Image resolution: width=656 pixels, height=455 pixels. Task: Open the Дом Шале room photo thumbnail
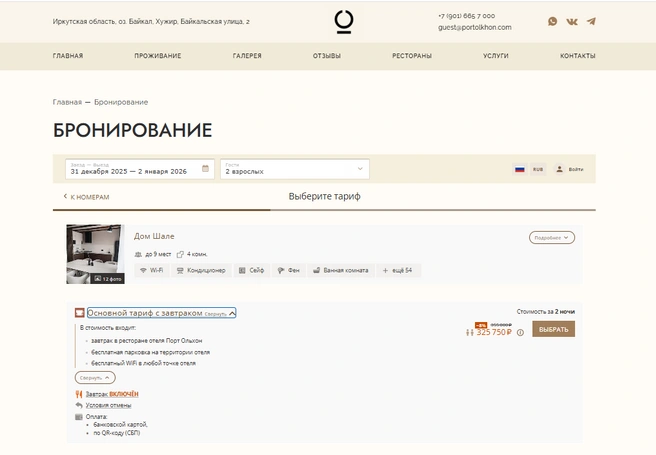point(95,254)
